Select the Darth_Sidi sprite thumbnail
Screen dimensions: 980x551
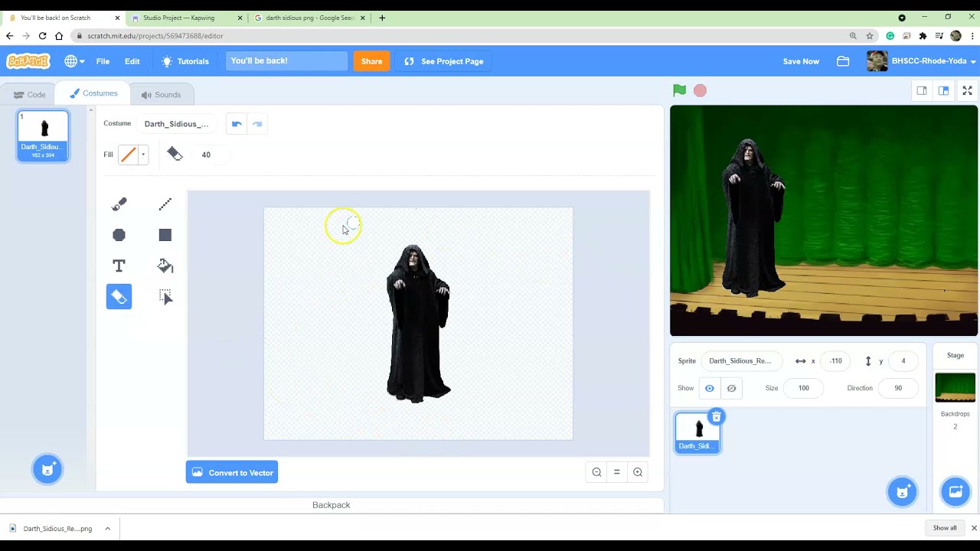pyautogui.click(x=697, y=432)
